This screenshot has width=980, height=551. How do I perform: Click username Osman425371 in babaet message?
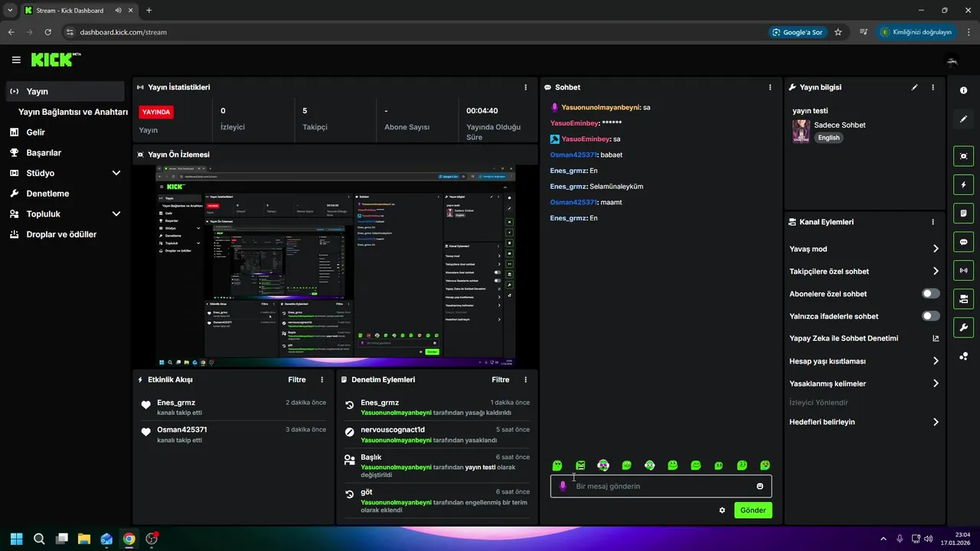[x=573, y=155]
